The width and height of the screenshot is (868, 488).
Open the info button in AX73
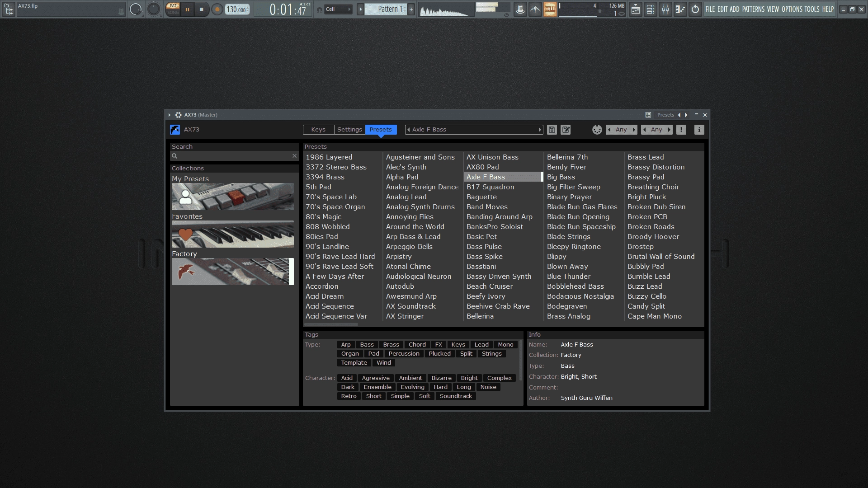click(x=699, y=130)
